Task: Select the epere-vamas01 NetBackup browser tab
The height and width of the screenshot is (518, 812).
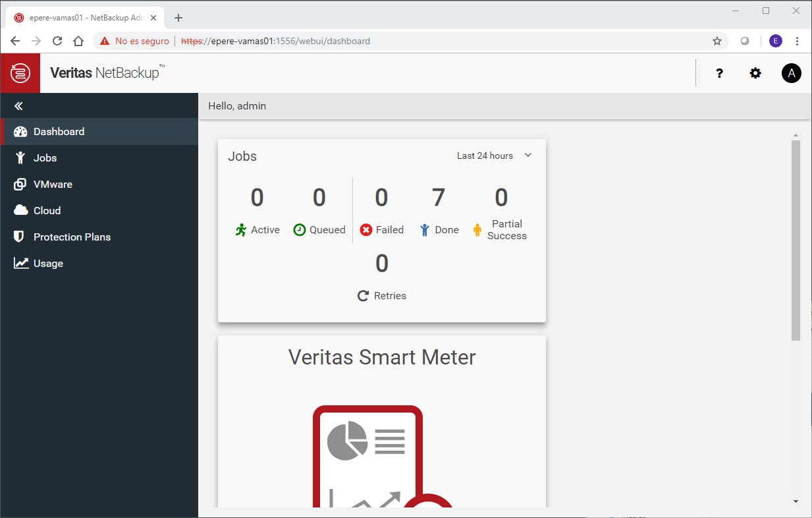Action: (86, 18)
